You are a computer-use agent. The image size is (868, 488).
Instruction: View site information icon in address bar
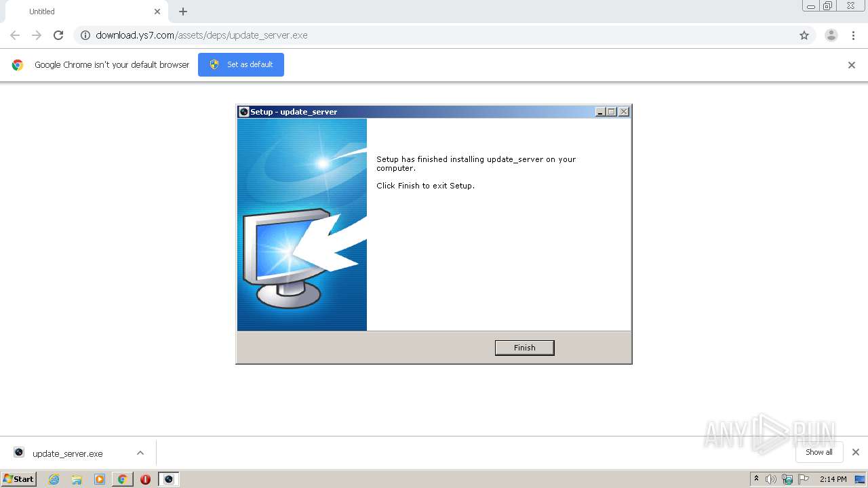(x=85, y=35)
